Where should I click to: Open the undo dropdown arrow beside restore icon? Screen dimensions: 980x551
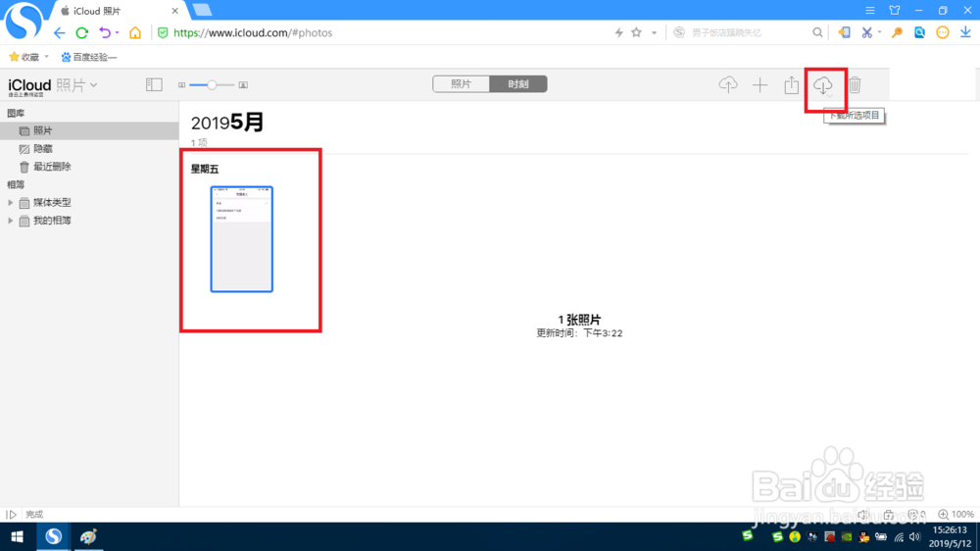pos(117,33)
